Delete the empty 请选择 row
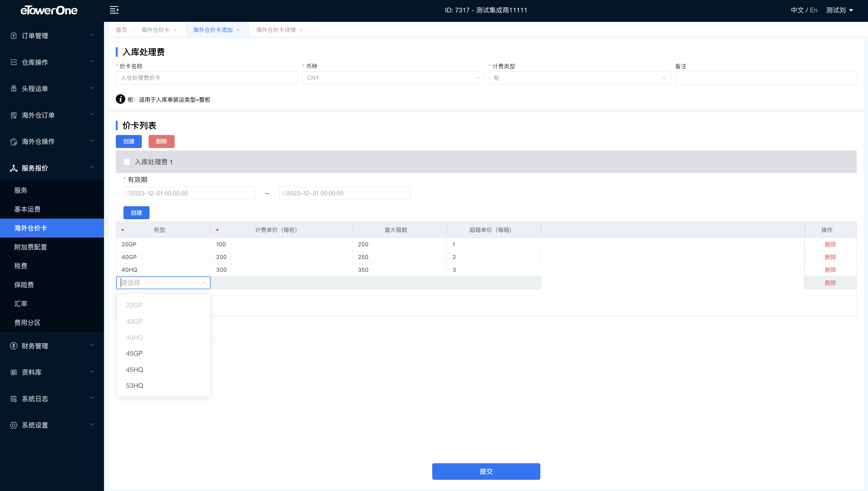 [x=830, y=283]
